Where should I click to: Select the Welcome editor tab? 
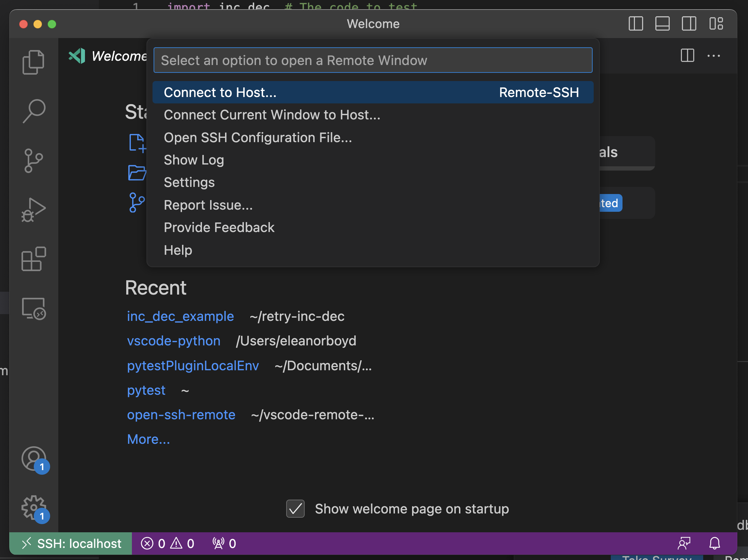[x=107, y=56]
